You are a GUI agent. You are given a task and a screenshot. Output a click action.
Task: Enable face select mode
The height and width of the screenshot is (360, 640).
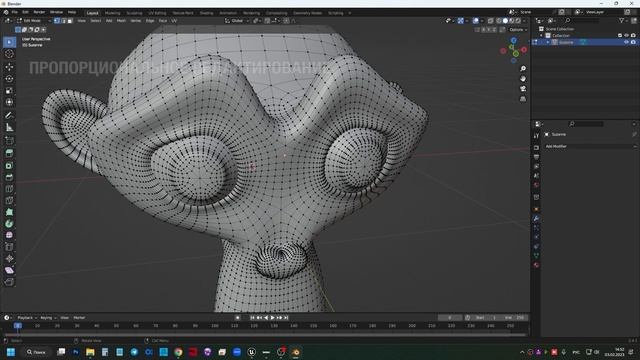(70, 20)
